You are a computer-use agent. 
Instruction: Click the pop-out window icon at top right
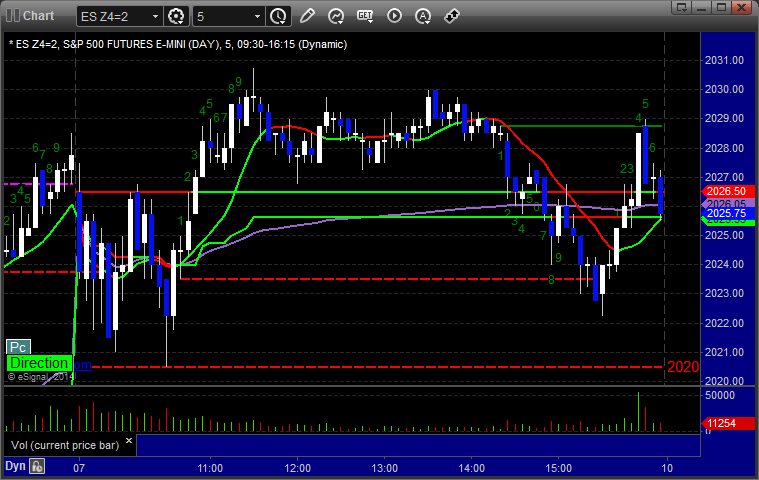[x=682, y=7]
